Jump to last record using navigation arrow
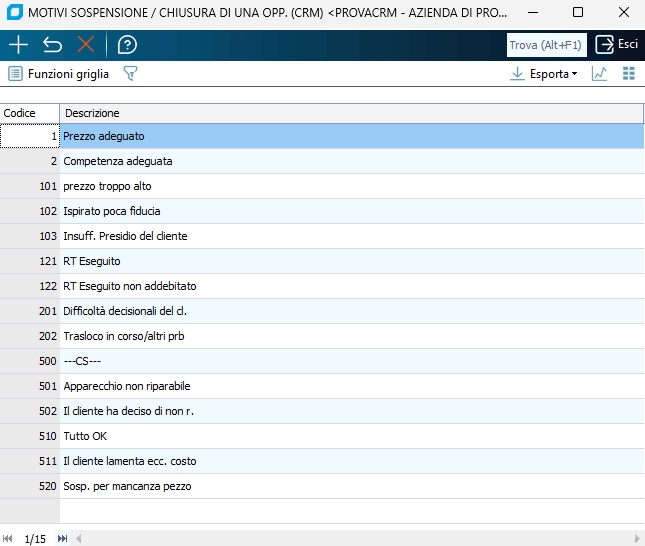This screenshot has width=645, height=546. click(x=62, y=538)
